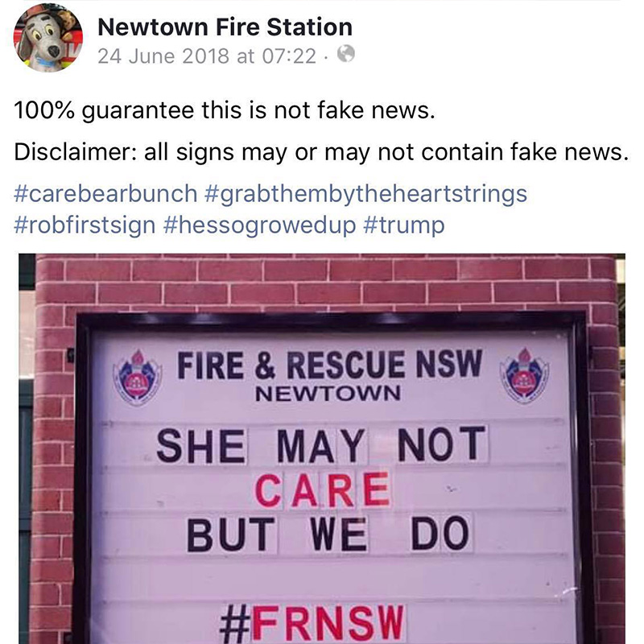Click the SHE MAY NOT sign line

pos(322,444)
